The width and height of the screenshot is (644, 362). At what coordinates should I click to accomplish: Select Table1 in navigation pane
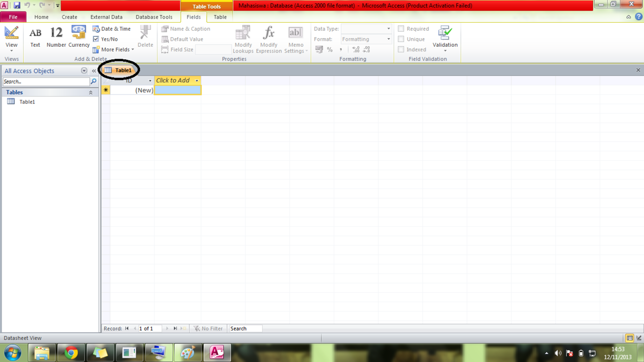(x=27, y=102)
